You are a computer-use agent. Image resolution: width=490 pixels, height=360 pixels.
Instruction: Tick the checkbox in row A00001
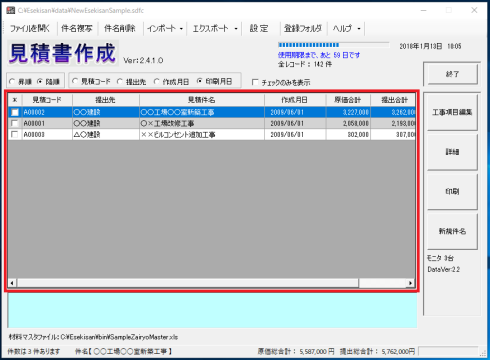15,123
